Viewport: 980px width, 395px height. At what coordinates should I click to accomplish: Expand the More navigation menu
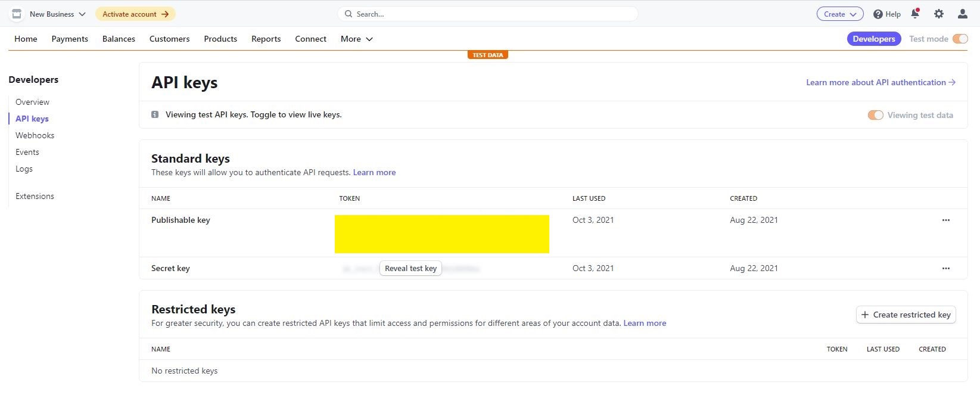tap(356, 39)
